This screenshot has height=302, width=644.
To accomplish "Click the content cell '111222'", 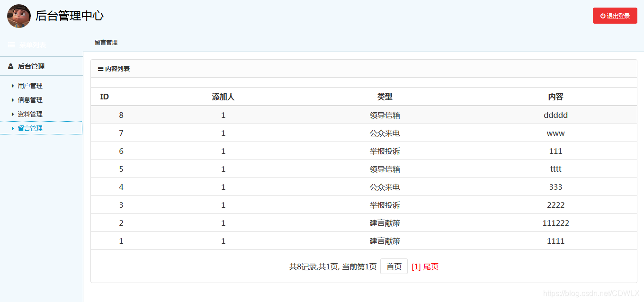I will (x=556, y=223).
